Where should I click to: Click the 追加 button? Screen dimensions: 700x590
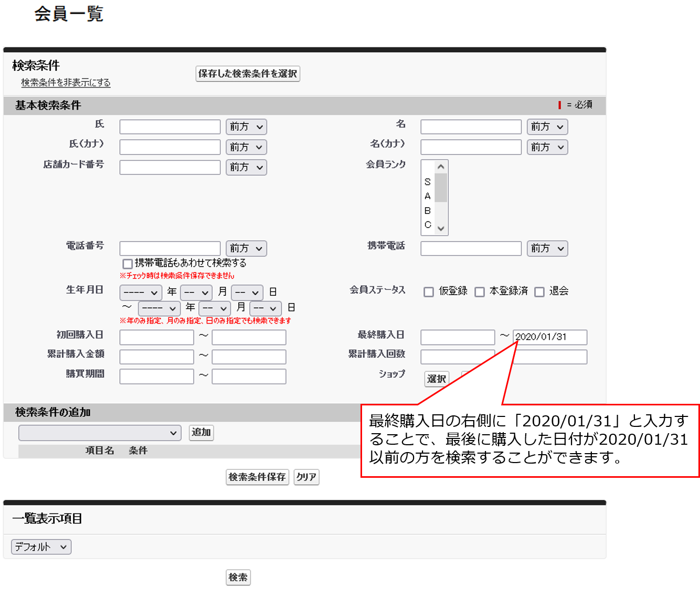tap(201, 433)
